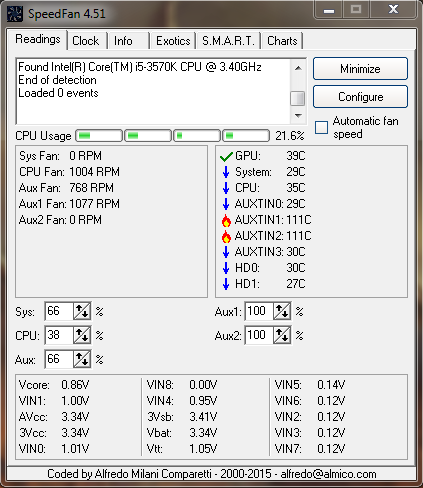This screenshot has width=423, height=488.
Task: Click the first CPU usage bar
Action: [x=99, y=136]
